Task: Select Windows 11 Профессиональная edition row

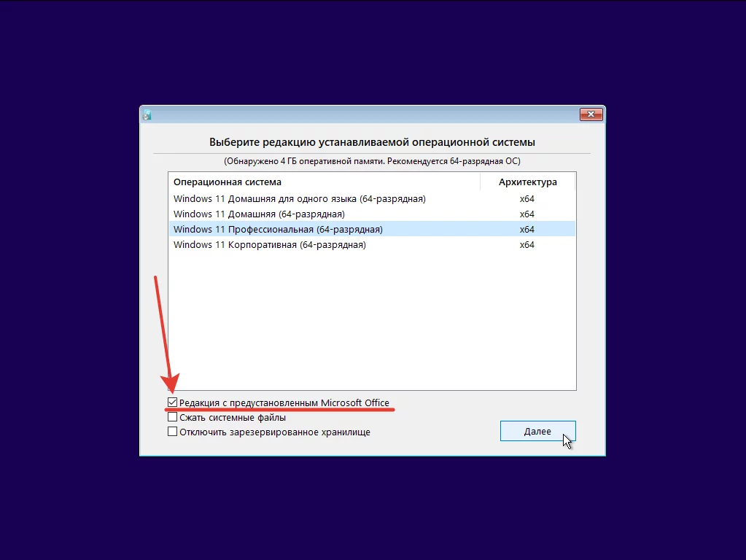Action: [x=372, y=230]
